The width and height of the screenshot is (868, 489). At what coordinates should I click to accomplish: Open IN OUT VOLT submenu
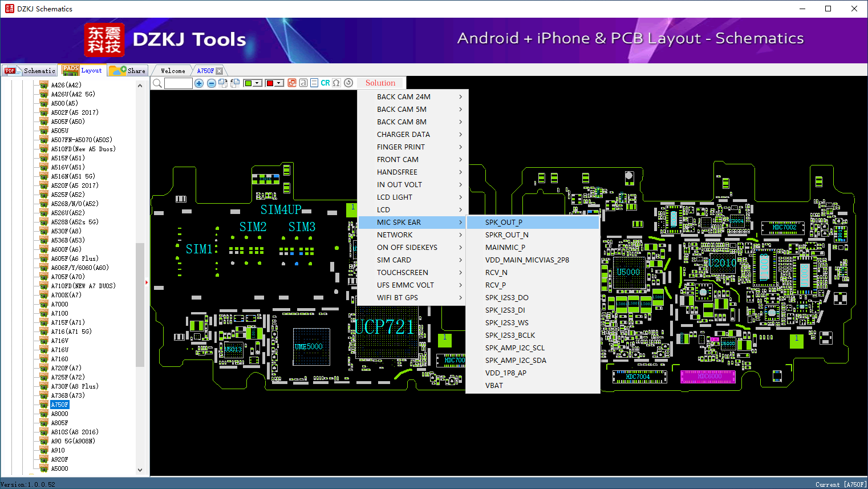[413, 185]
